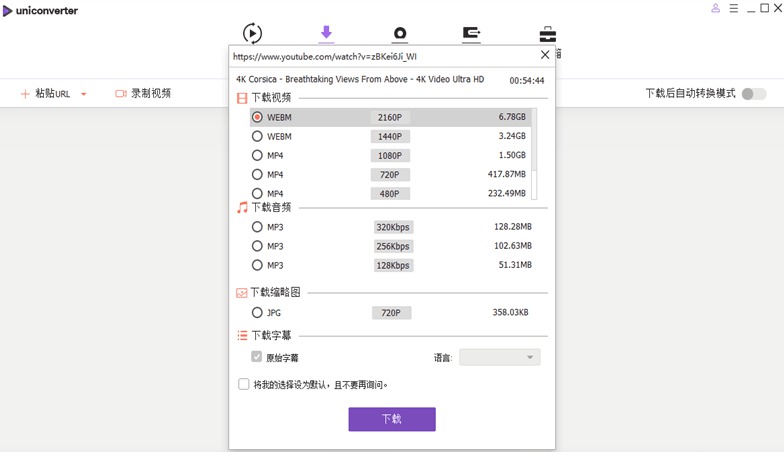
Task: Select MP4 720P video option
Action: coord(257,174)
